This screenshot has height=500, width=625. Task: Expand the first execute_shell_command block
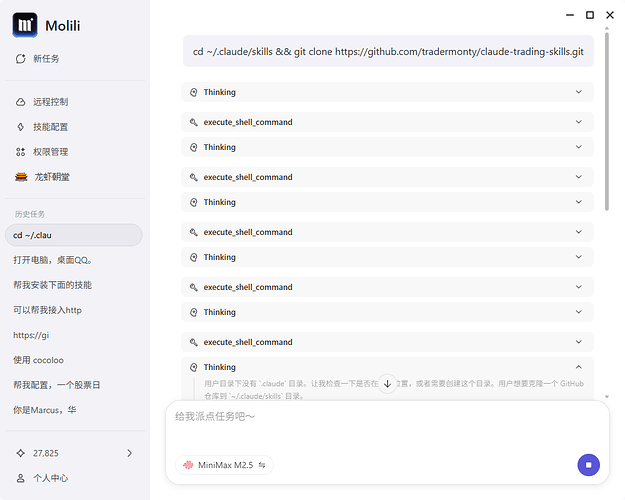point(387,122)
